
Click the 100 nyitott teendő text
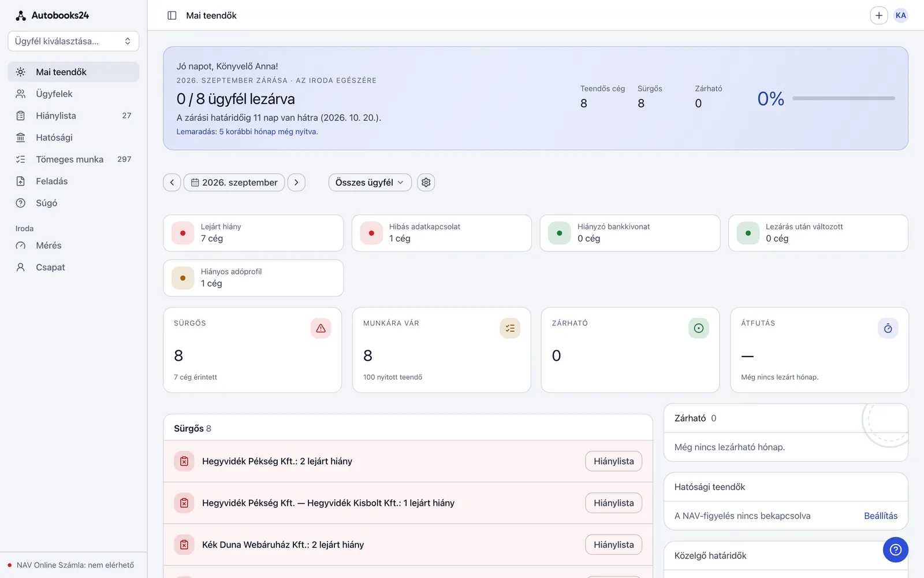[x=393, y=377]
